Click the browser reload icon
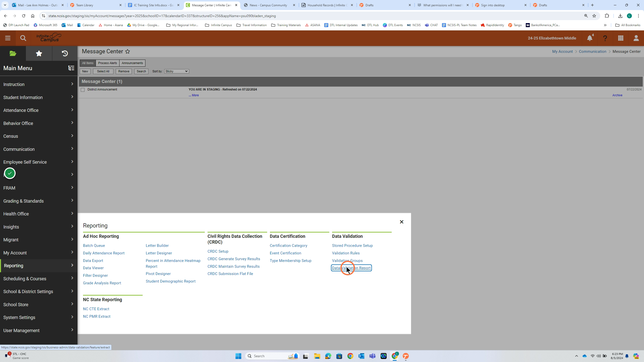The width and height of the screenshot is (644, 362). click(x=24, y=16)
